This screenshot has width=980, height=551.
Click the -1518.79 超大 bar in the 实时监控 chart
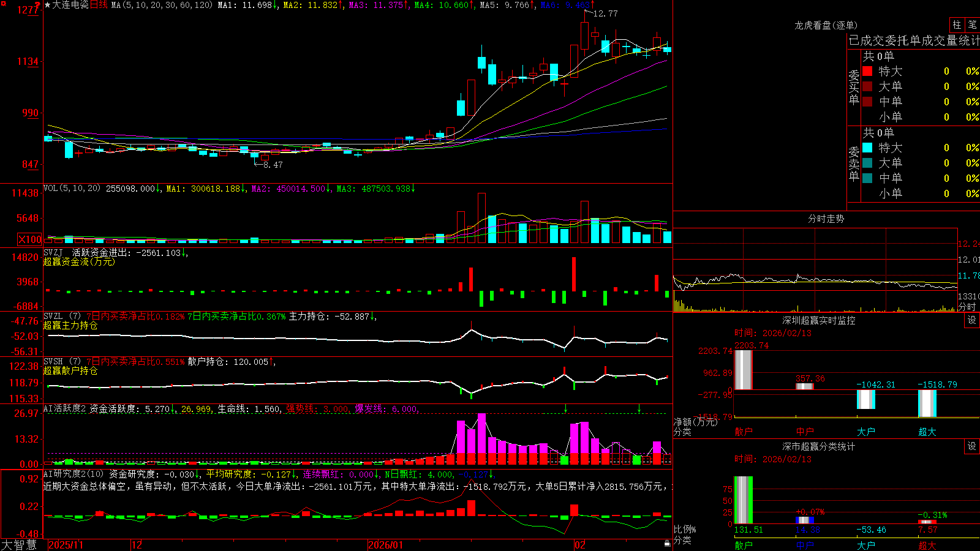[x=927, y=403]
